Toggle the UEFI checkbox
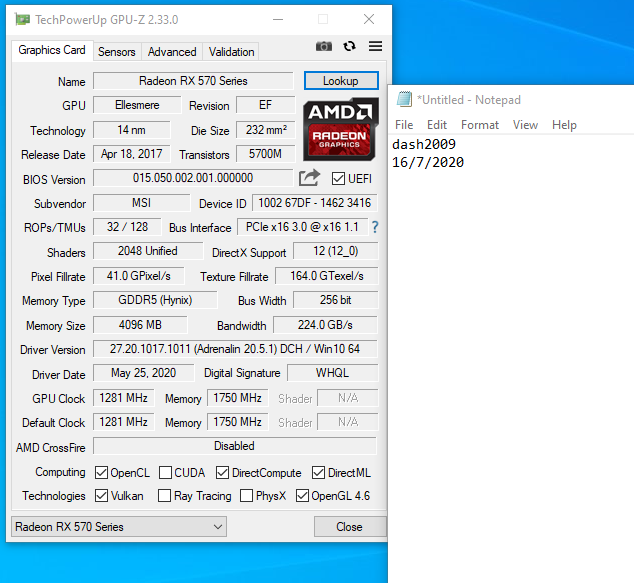This screenshot has width=634, height=583. click(338, 178)
